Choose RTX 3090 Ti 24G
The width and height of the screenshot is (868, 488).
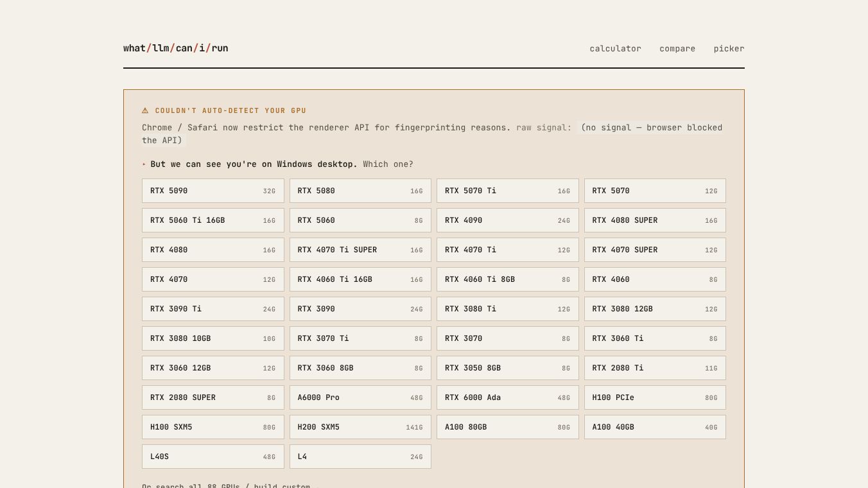213,309
